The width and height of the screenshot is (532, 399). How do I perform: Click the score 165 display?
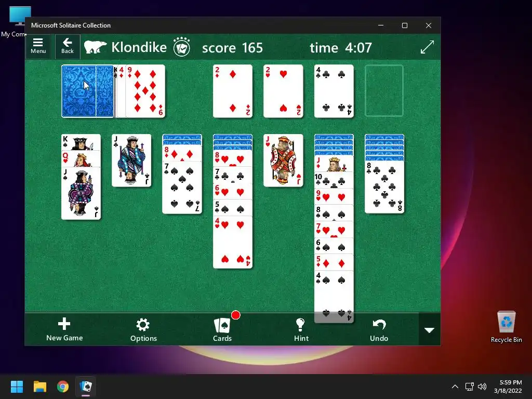coord(232,47)
